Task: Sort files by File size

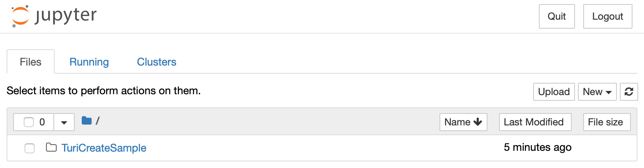Action: coord(607,122)
